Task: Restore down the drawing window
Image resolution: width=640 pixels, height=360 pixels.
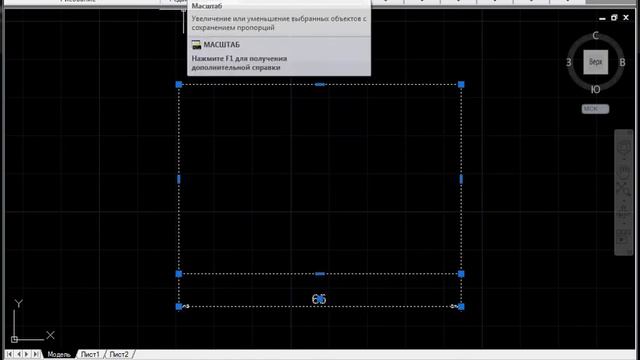Action: (614, 18)
